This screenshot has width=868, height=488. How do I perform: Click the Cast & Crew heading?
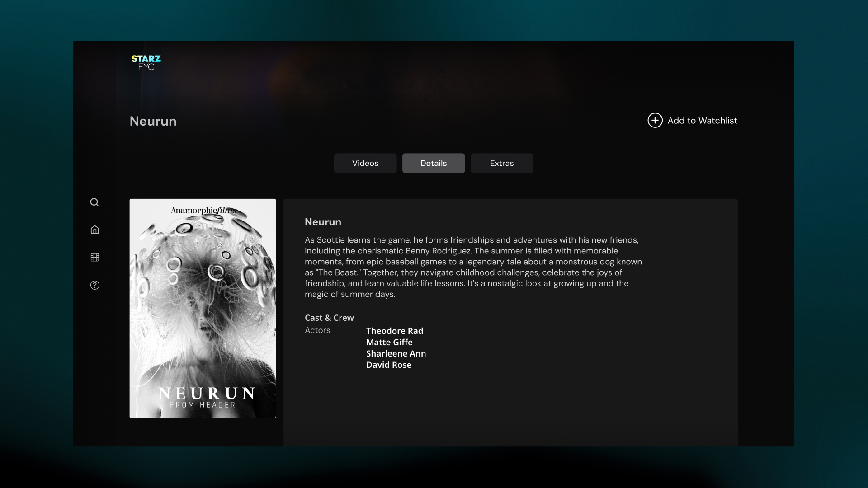click(329, 318)
